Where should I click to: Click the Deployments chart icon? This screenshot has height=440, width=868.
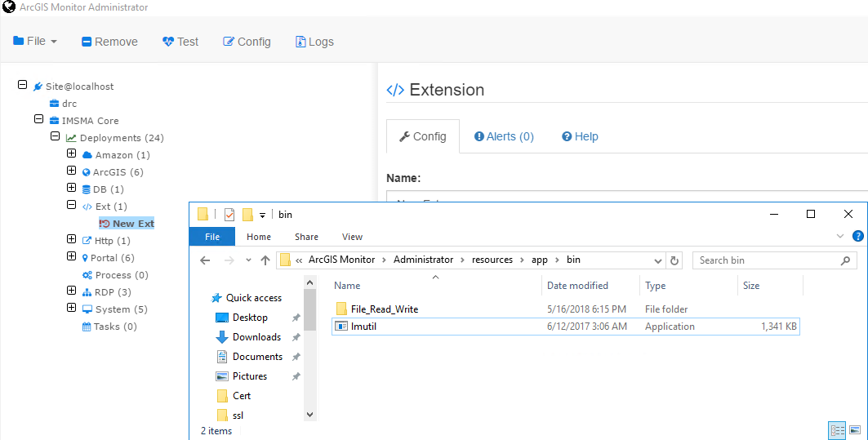[x=71, y=138]
